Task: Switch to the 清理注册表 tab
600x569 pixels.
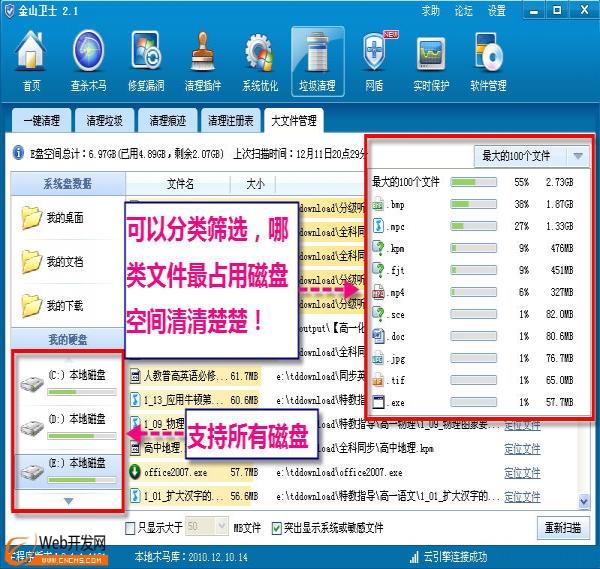Action: coord(231,121)
